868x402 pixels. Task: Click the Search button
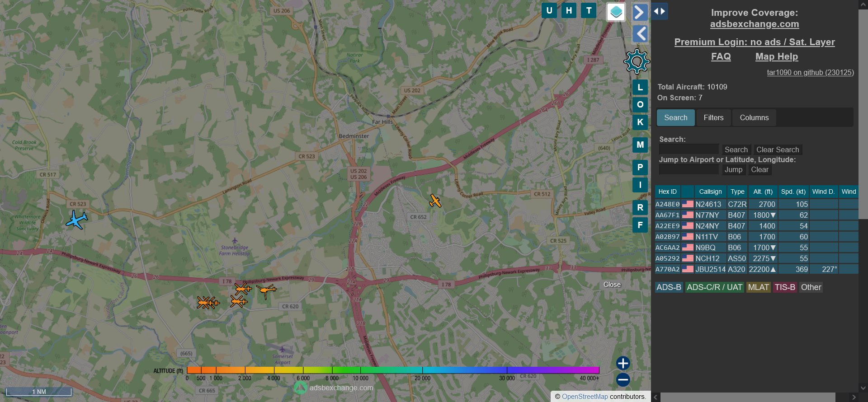736,150
